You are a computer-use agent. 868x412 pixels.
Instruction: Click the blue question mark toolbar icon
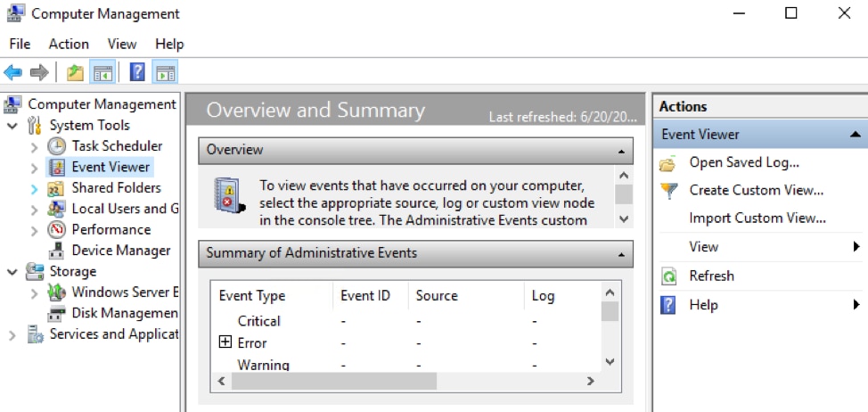click(137, 72)
